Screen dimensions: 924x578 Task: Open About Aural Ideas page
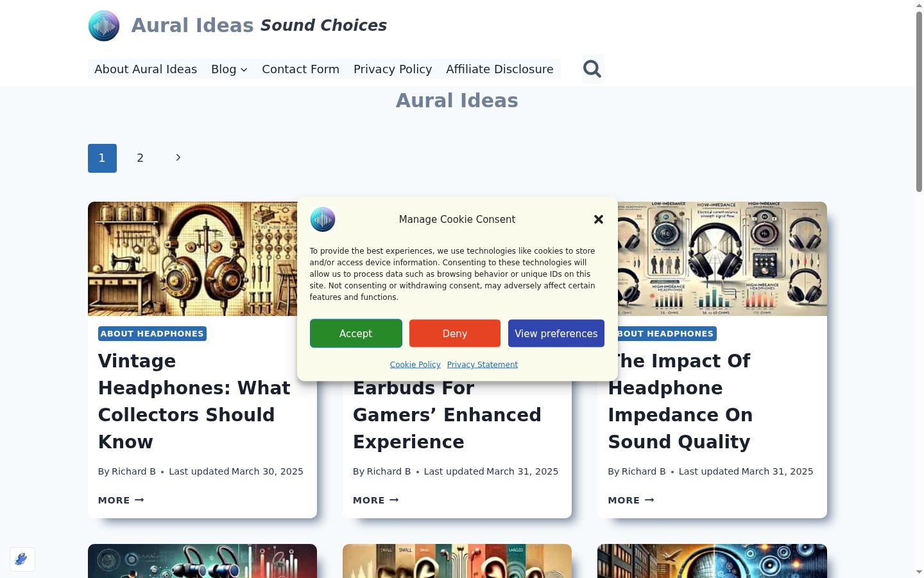pyautogui.click(x=146, y=69)
